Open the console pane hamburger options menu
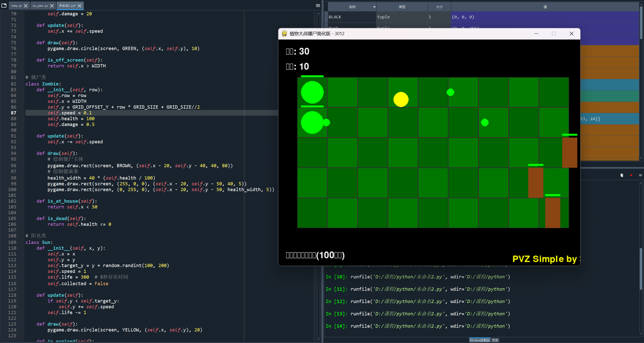Viewport: 644px width, 343px height. click(640, 175)
